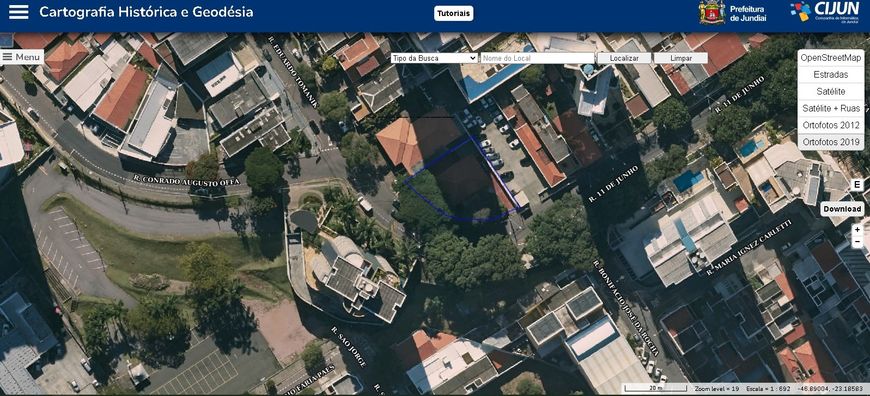Click the Localizar button
Image resolution: width=870 pixels, height=396 pixels.
pos(624,58)
